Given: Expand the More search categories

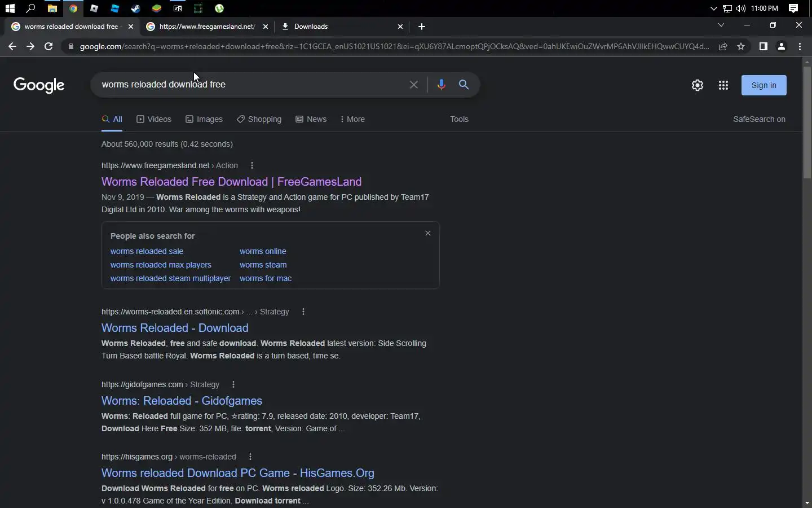Looking at the screenshot, I should pos(353,119).
